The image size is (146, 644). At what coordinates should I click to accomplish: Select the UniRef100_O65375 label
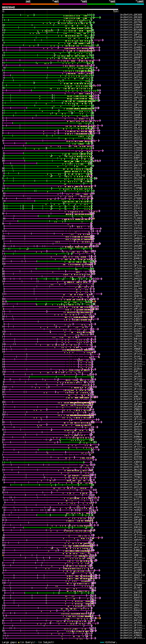tap(131, 140)
